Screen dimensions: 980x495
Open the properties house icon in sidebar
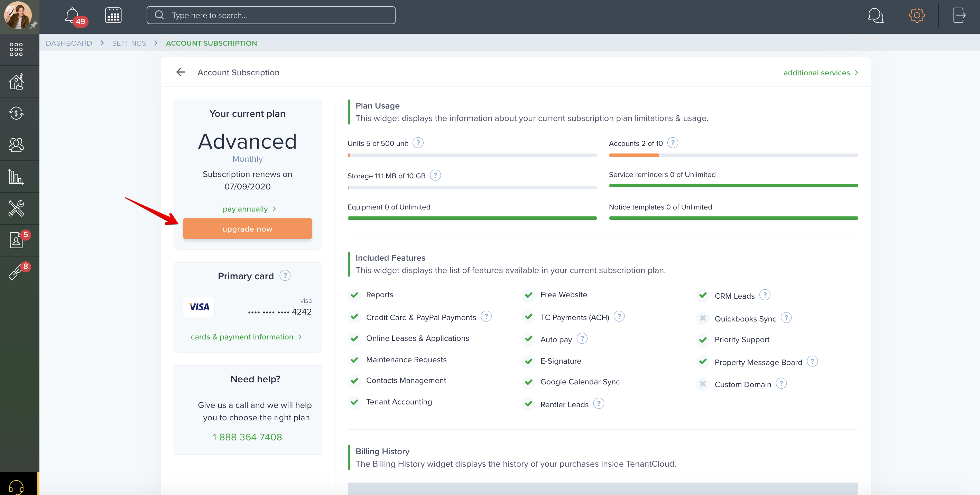click(x=16, y=81)
